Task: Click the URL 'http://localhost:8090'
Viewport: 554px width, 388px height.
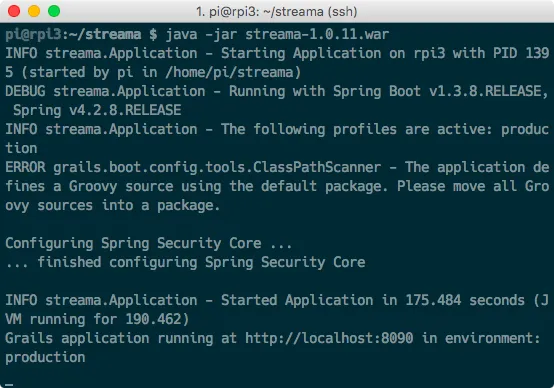Action: tap(329, 339)
